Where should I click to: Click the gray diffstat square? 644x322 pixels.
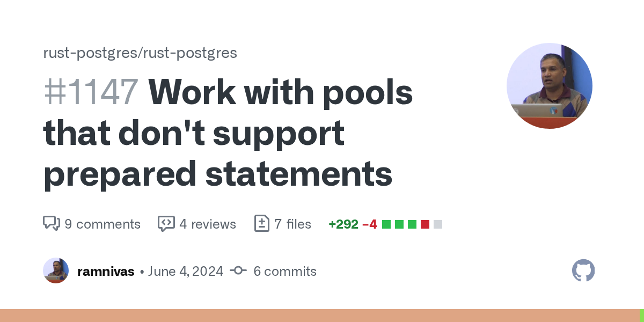pyautogui.click(x=438, y=224)
